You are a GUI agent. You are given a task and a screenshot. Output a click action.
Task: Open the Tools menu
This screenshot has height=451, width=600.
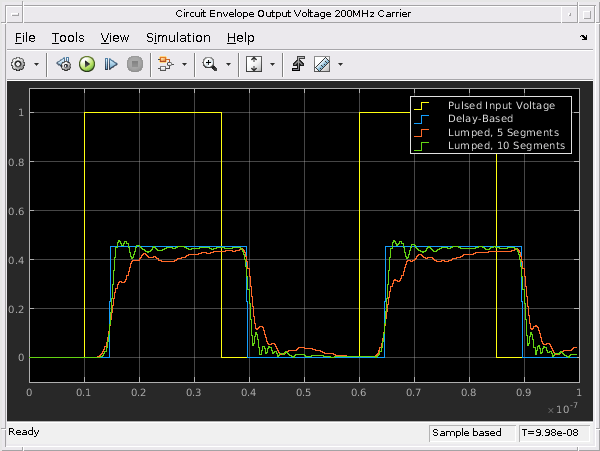pyautogui.click(x=68, y=38)
